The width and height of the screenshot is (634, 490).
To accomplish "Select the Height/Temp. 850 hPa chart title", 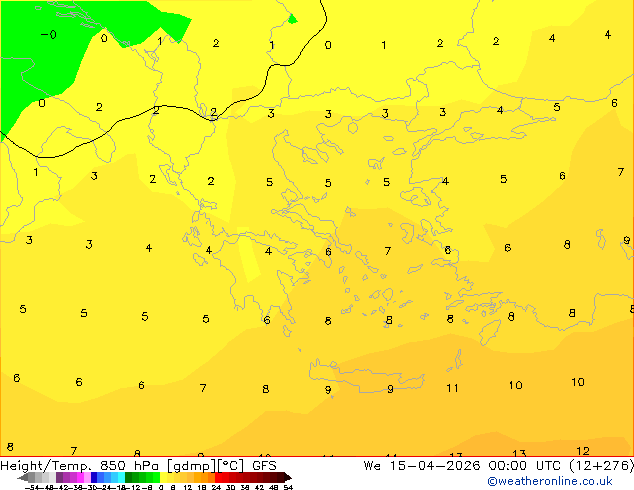I will (x=80, y=466).
